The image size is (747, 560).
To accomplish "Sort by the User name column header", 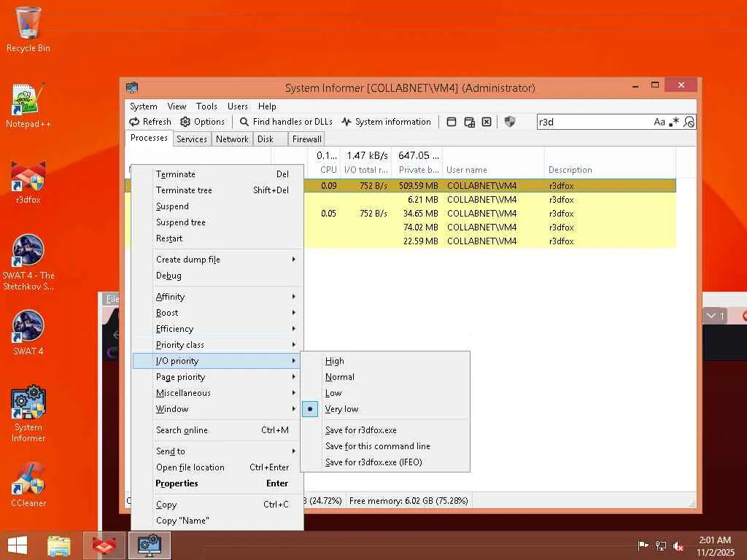I will coord(494,163).
